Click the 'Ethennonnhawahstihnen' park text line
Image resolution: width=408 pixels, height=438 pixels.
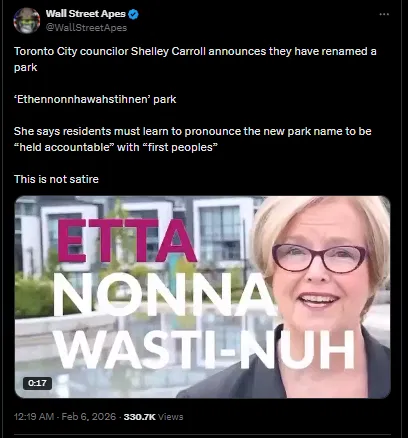click(95, 99)
